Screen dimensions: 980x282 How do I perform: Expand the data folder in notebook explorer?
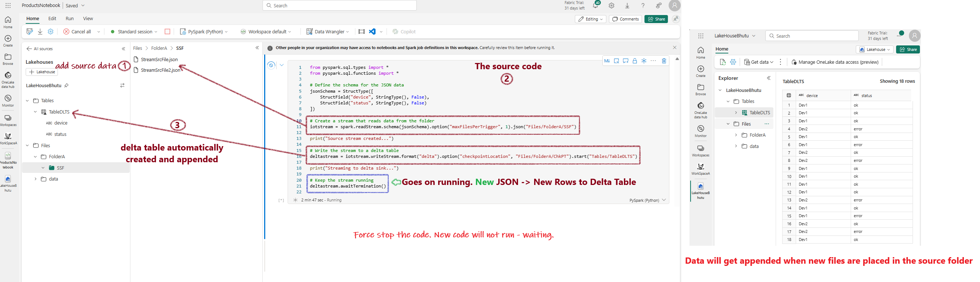[36, 179]
